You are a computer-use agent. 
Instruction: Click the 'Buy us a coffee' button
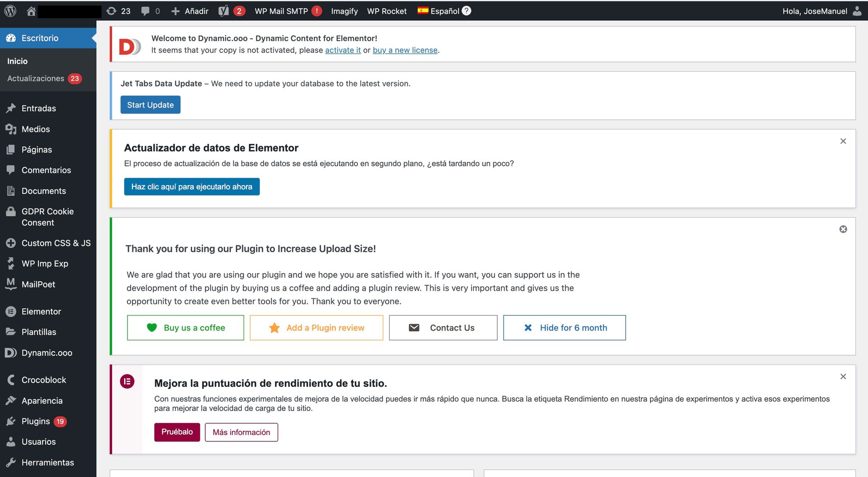pos(185,327)
